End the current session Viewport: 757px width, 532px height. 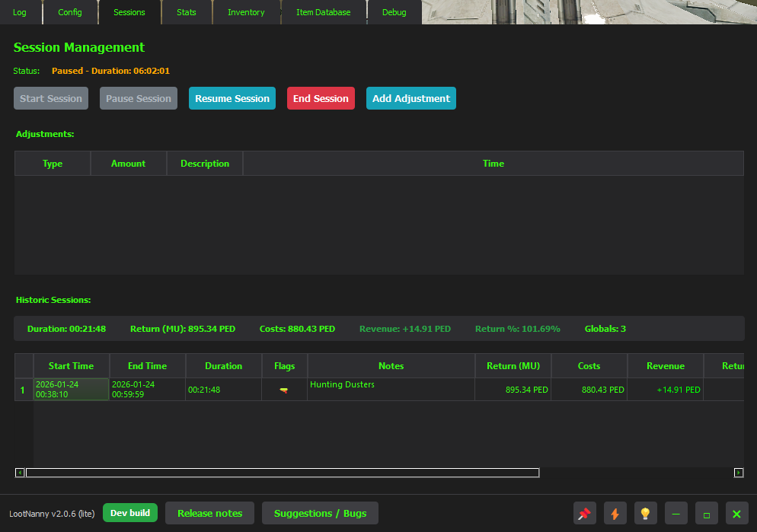click(x=321, y=98)
